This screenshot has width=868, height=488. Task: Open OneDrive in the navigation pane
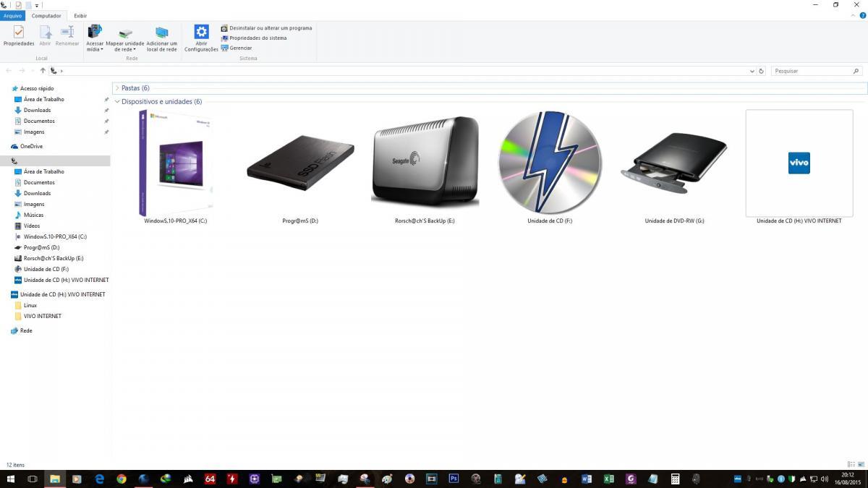31,146
